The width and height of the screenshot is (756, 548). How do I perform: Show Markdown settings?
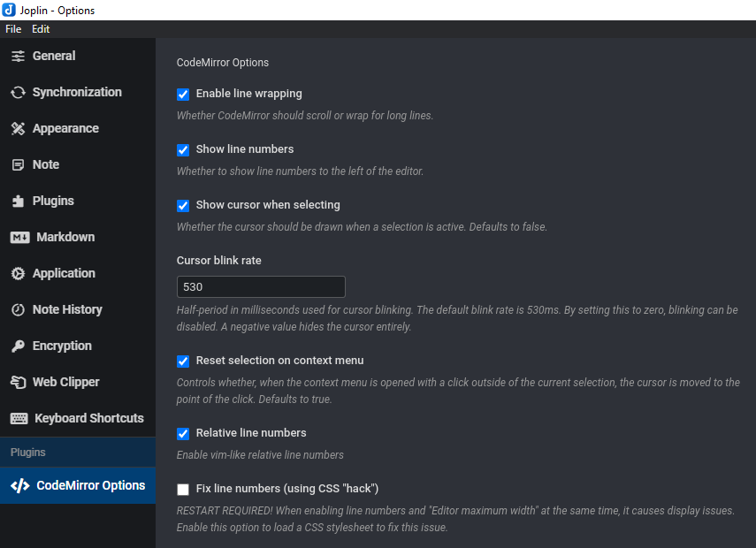click(x=78, y=237)
